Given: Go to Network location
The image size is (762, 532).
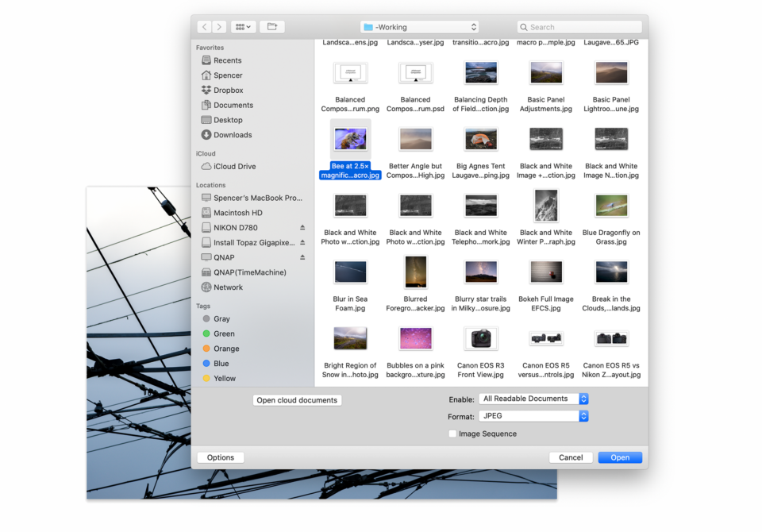Looking at the screenshot, I should point(228,287).
